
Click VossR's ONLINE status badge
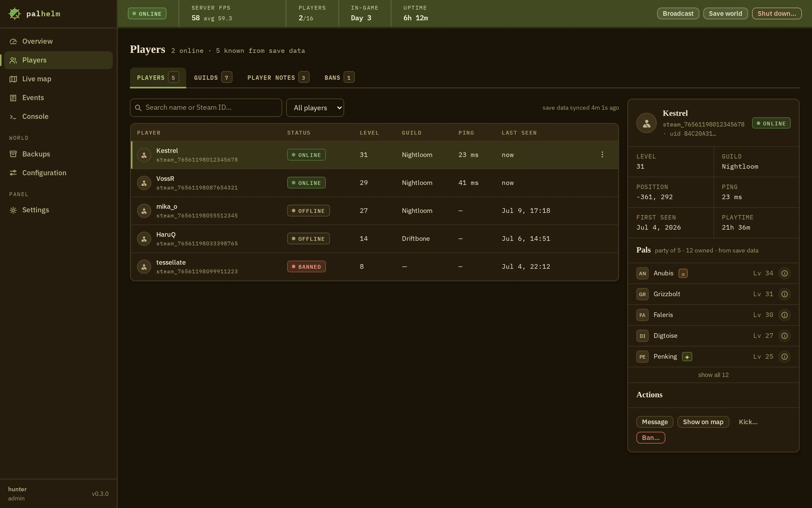pos(306,183)
